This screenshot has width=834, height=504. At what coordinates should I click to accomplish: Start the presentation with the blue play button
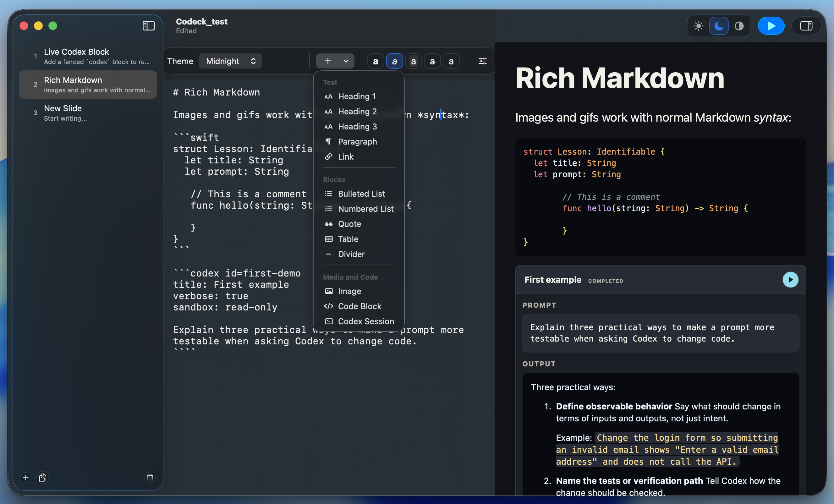(771, 26)
